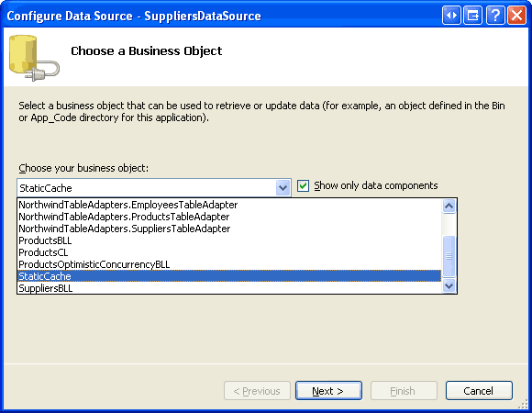Click the list scrollbar down arrow
The image size is (532, 413).
point(449,285)
